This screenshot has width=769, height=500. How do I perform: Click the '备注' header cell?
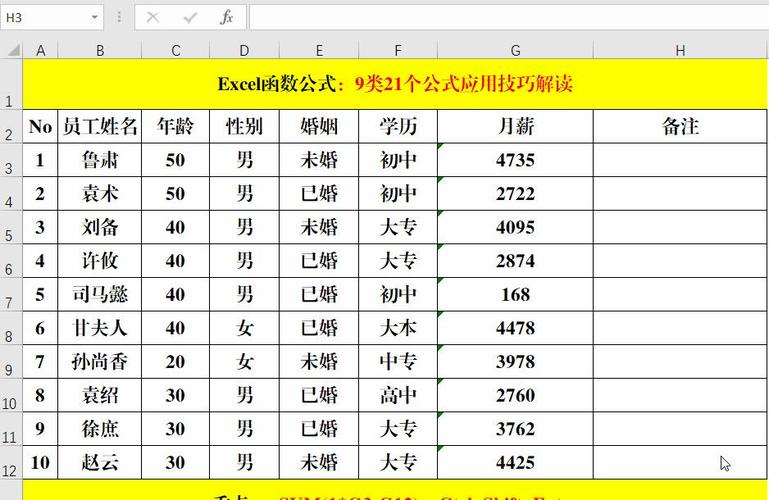(x=680, y=126)
